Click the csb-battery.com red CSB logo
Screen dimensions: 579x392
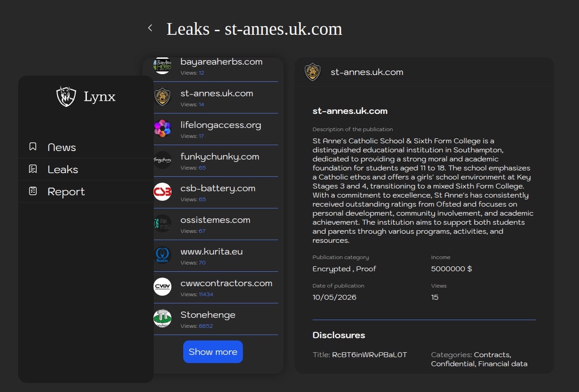click(x=162, y=192)
